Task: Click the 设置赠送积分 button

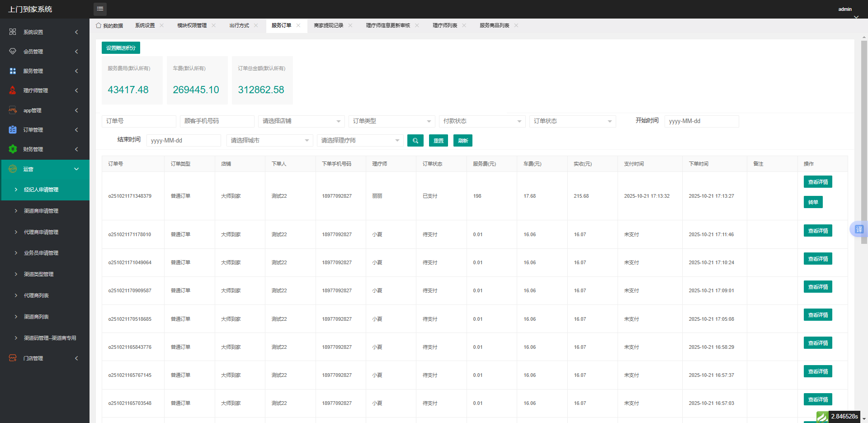Action: pos(121,48)
